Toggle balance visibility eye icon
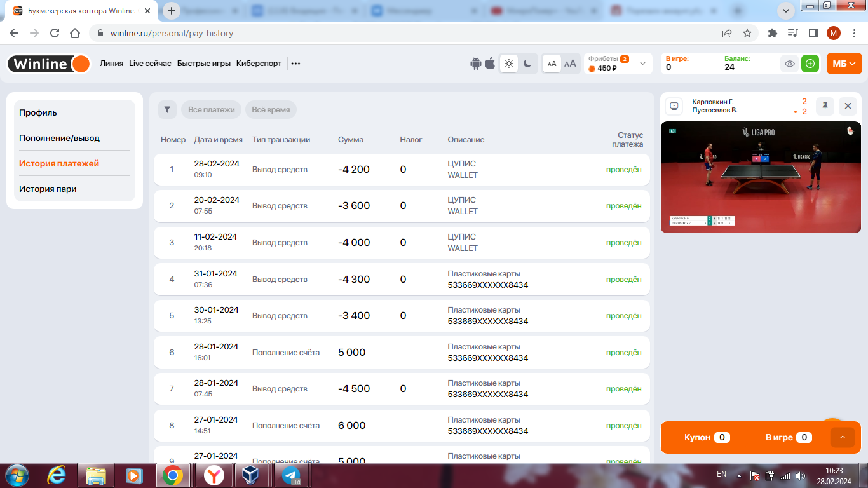This screenshot has width=868, height=488. point(789,64)
